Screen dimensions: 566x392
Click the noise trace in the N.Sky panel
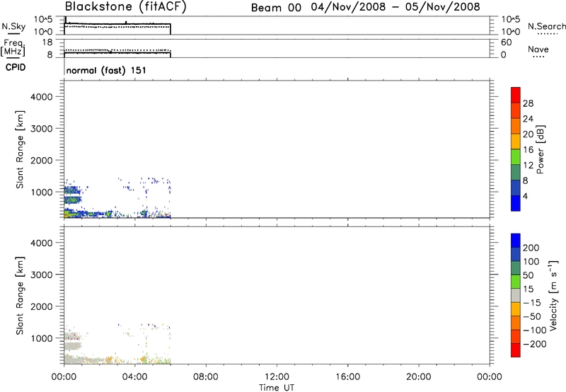[117, 24]
